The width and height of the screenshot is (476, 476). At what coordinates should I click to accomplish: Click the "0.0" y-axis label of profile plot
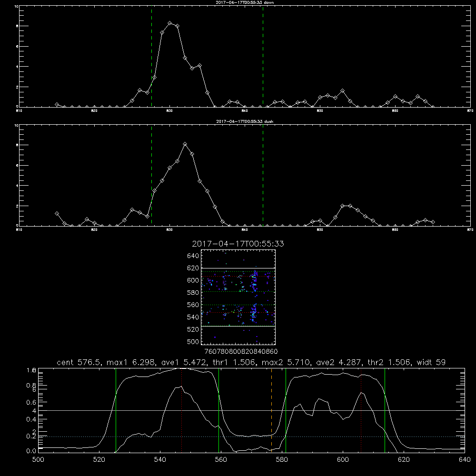click(x=31, y=451)
